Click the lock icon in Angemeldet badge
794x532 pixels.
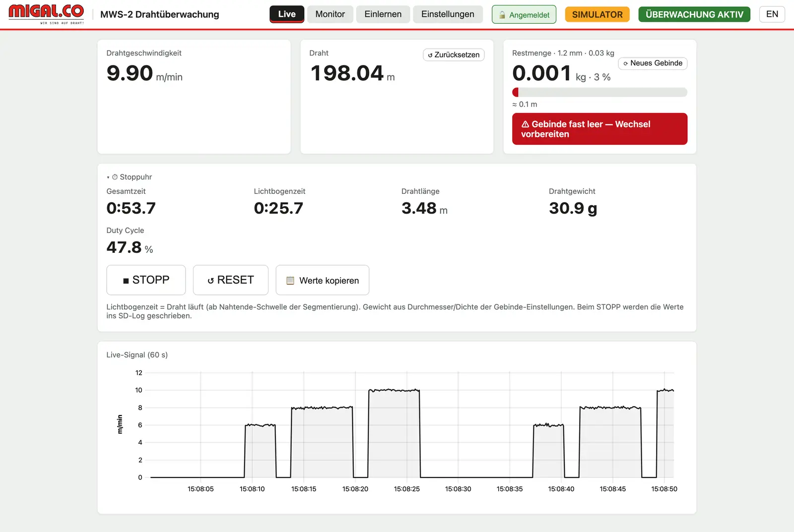pyautogui.click(x=502, y=15)
